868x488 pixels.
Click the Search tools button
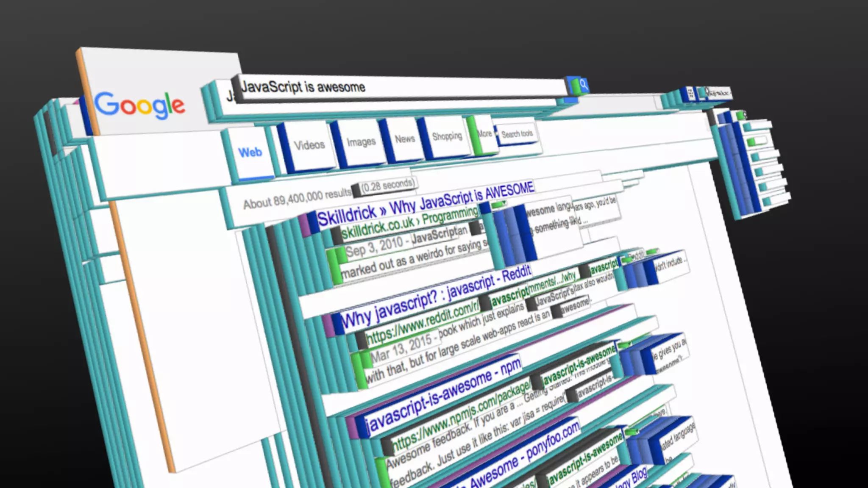517,134
